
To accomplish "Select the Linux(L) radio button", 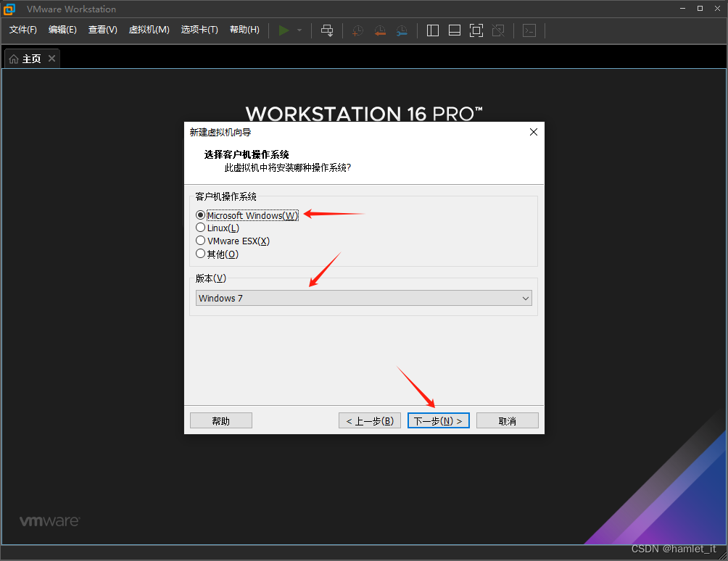I will tap(200, 228).
